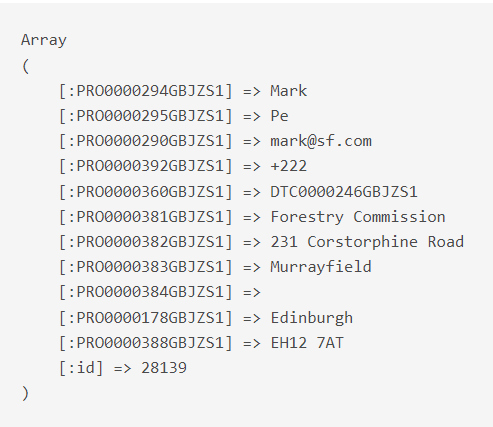The width and height of the screenshot is (493, 427).
Task: Select the phone value +222
Action: coord(289,166)
